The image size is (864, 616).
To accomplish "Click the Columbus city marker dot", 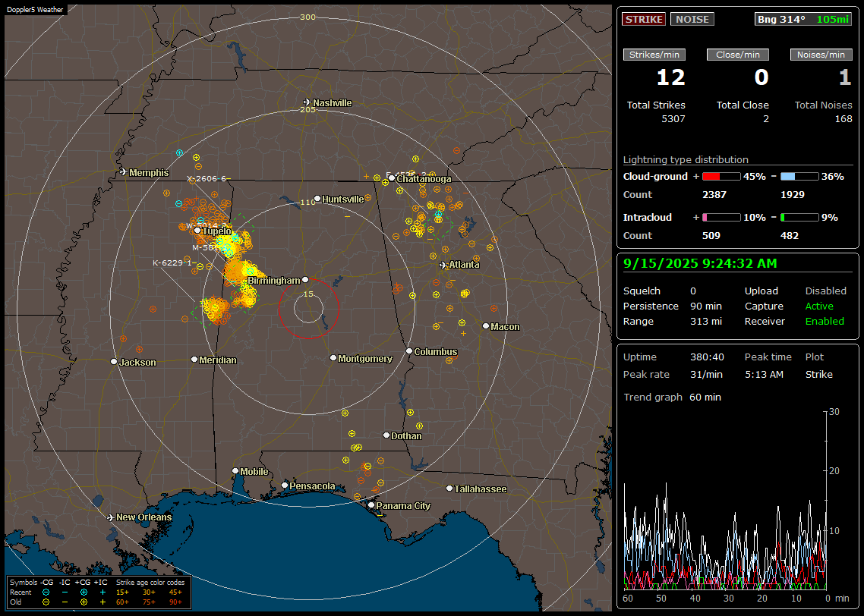I will tap(409, 350).
